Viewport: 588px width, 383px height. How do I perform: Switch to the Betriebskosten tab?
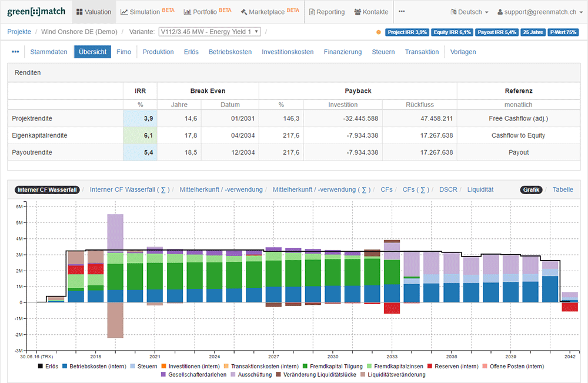(230, 52)
